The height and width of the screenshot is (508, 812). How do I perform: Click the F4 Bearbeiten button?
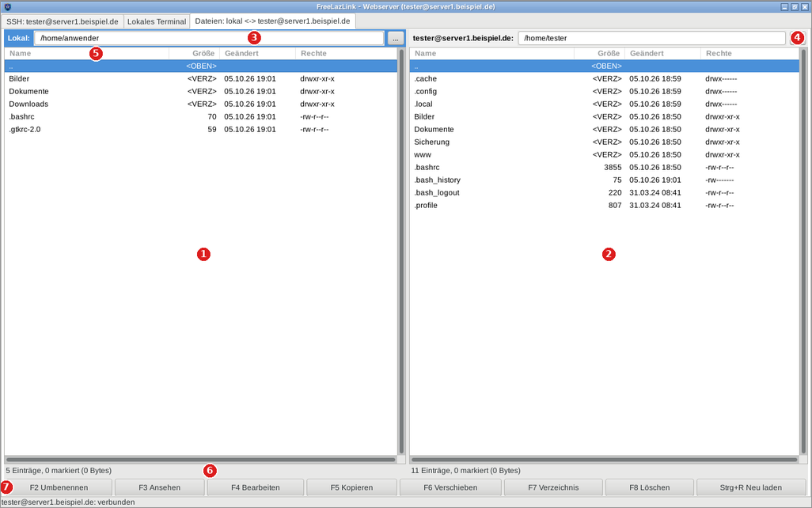tap(256, 487)
